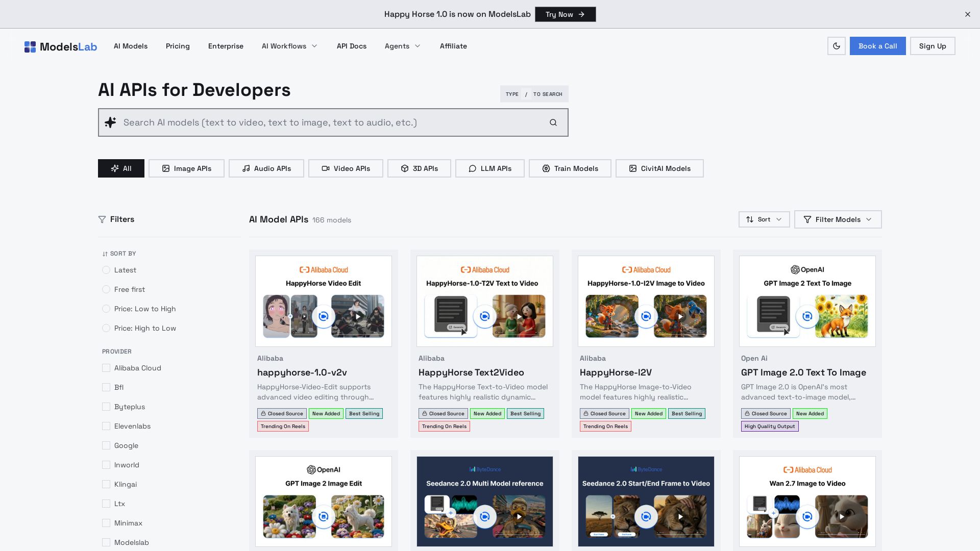Go to the Pricing page

(178, 46)
